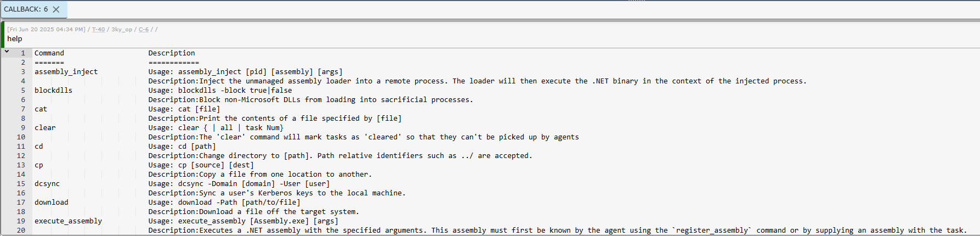Open the T-40 task link

pyautogui.click(x=98, y=30)
